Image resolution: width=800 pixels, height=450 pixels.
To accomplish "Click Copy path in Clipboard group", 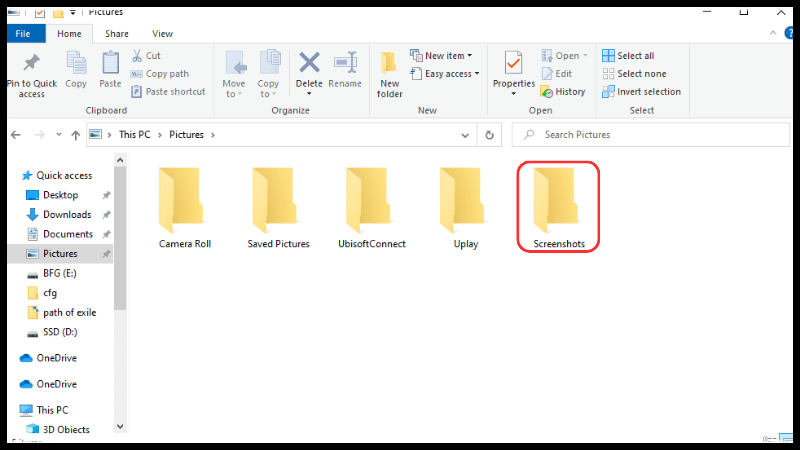I will 160,73.
